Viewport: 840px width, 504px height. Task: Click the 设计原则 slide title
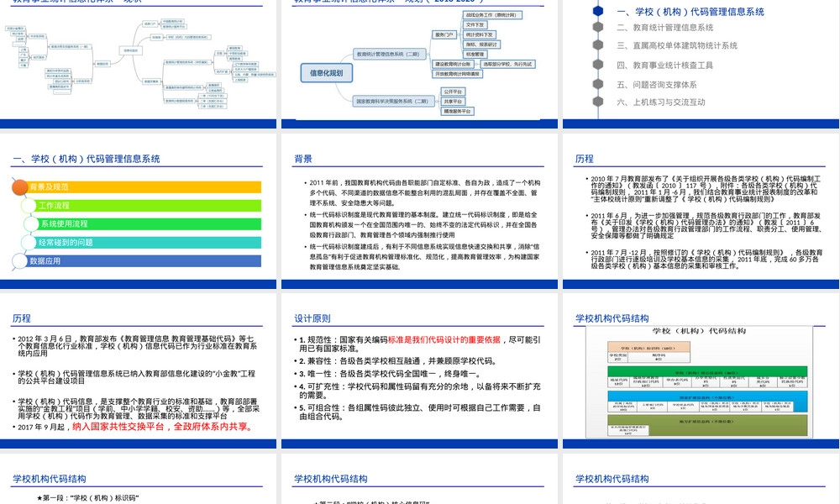point(312,318)
